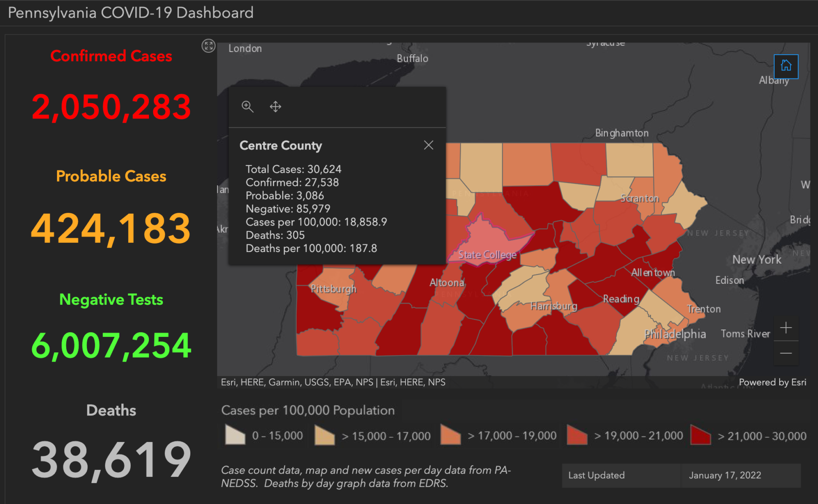
Task: Click the "> 17,000 – 19,000" color swatch
Action: coord(450,435)
